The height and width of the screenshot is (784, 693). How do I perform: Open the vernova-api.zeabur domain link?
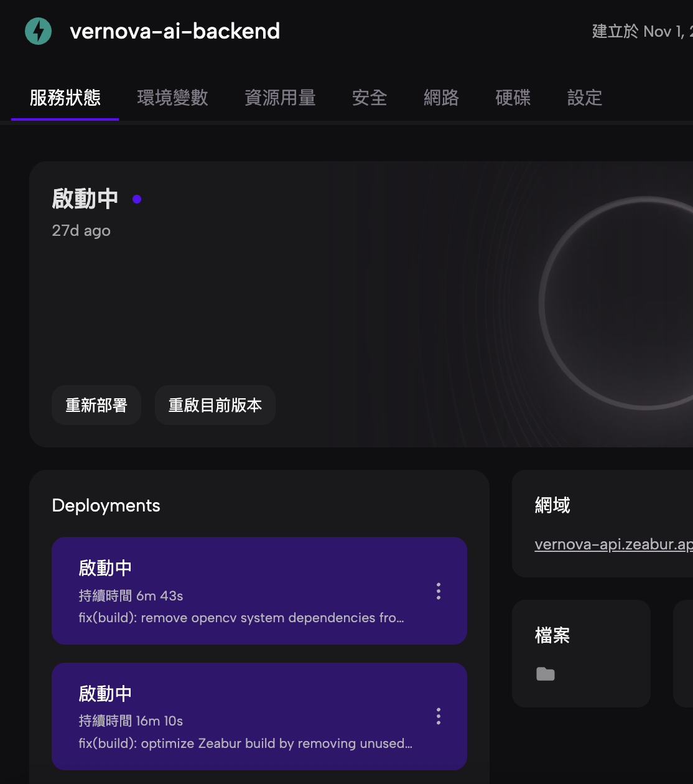613,544
